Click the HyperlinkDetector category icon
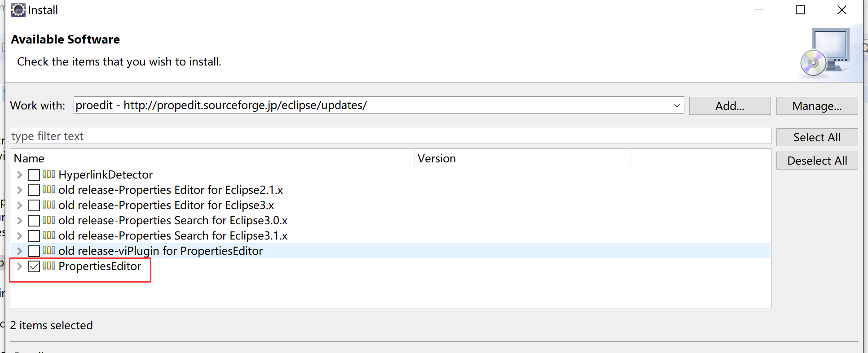 (x=49, y=174)
